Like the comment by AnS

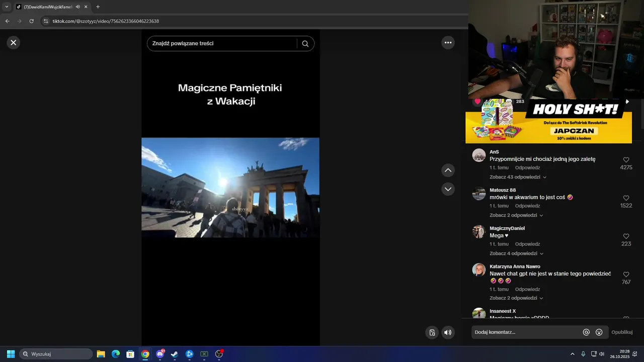tap(626, 160)
